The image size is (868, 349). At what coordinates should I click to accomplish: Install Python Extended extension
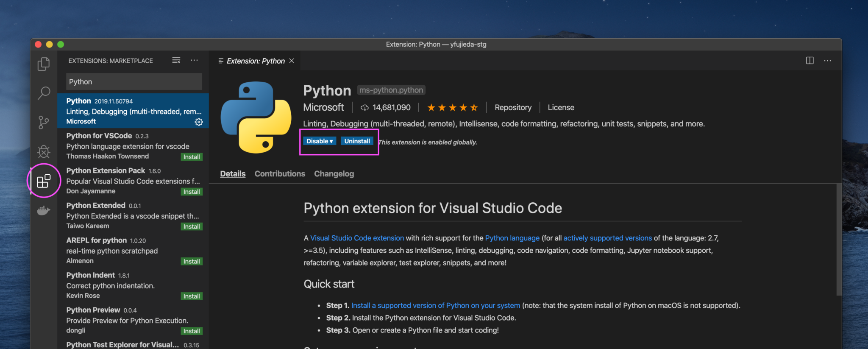coord(192,226)
